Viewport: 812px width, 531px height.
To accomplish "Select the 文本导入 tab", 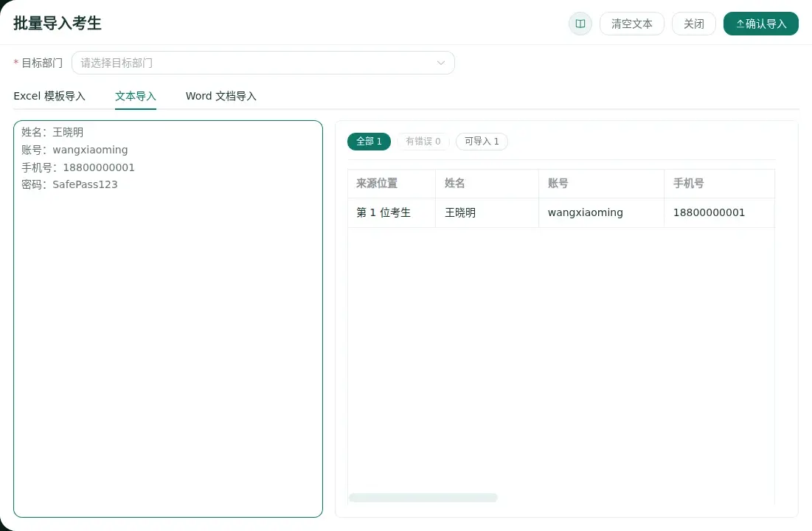I will 135,97.
